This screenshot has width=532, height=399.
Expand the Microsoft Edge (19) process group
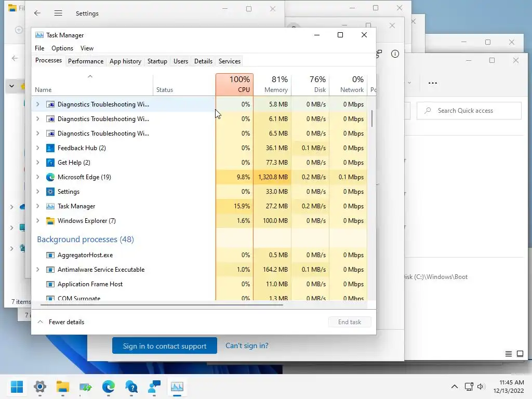tap(37, 177)
